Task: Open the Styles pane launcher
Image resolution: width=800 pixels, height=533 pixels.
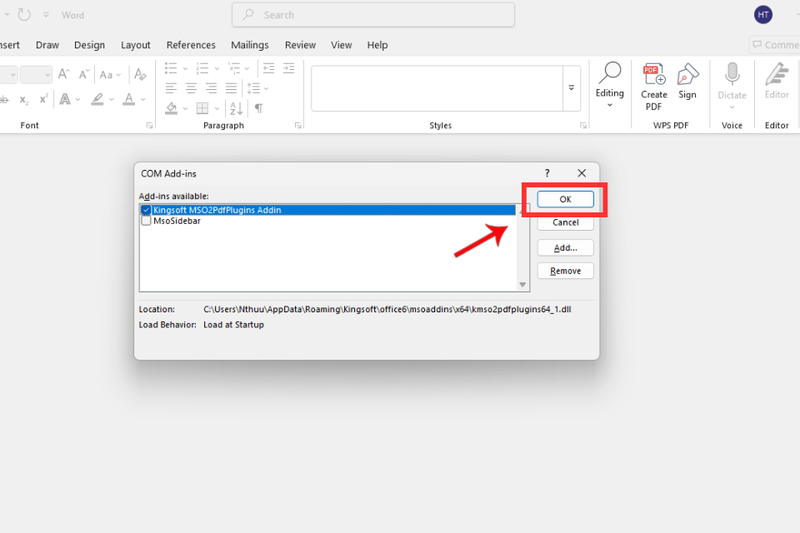Action: point(583,125)
